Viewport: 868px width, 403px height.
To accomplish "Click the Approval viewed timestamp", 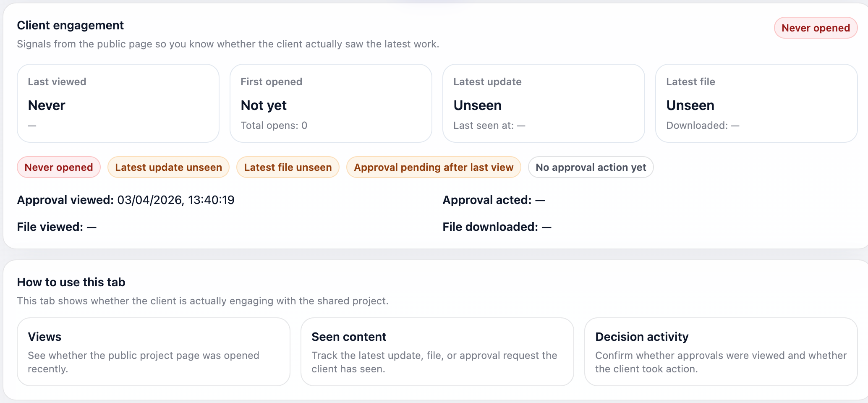I will (175, 200).
